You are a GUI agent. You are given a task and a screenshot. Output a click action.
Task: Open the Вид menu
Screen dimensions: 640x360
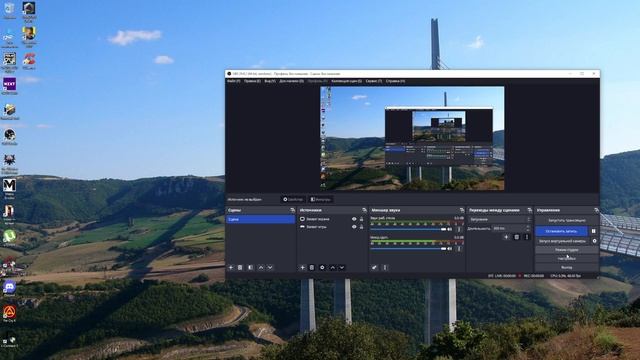270,81
